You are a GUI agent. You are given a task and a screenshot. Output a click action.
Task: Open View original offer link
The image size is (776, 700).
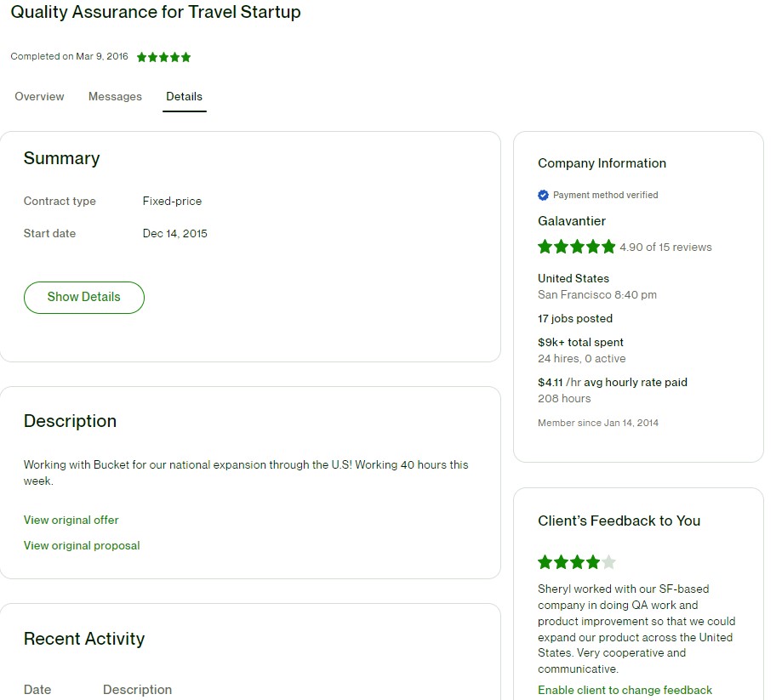tap(71, 520)
